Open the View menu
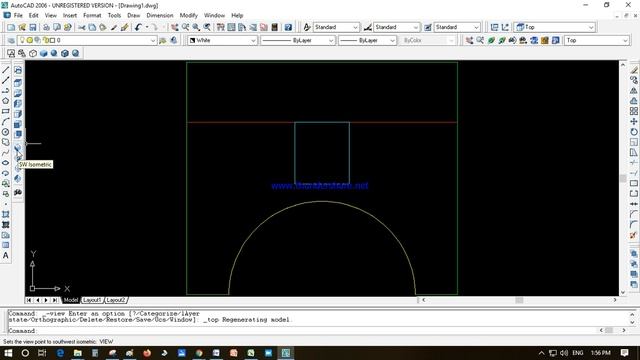 coord(51,15)
